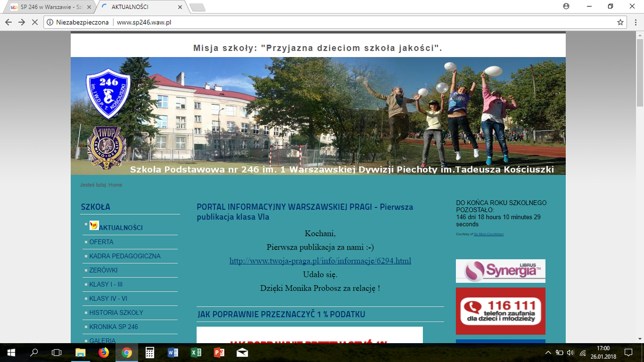Open KRONIKA SP 246 menu item

[x=114, y=327]
